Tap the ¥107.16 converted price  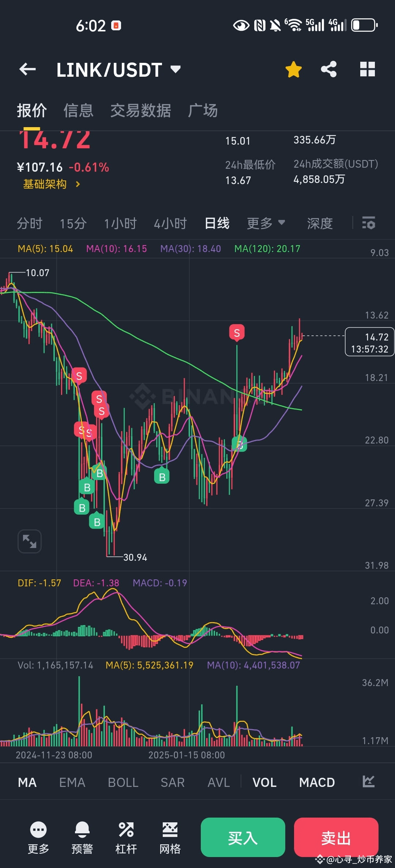tap(40, 167)
